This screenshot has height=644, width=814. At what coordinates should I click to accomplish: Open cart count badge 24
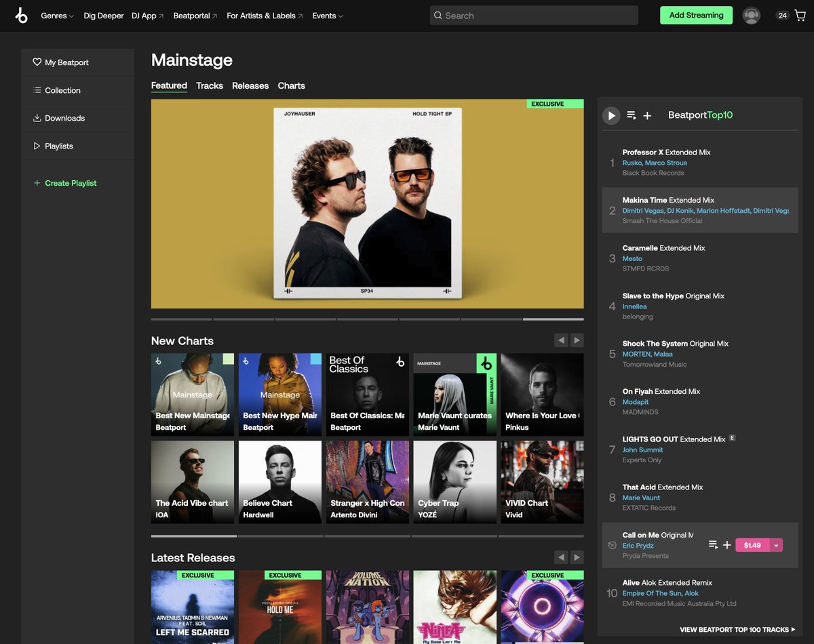(783, 16)
